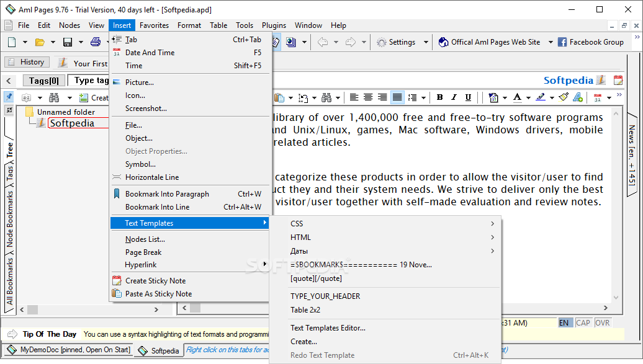
Task: Open Offical Aml Pages Web Site link
Action: pos(490,42)
